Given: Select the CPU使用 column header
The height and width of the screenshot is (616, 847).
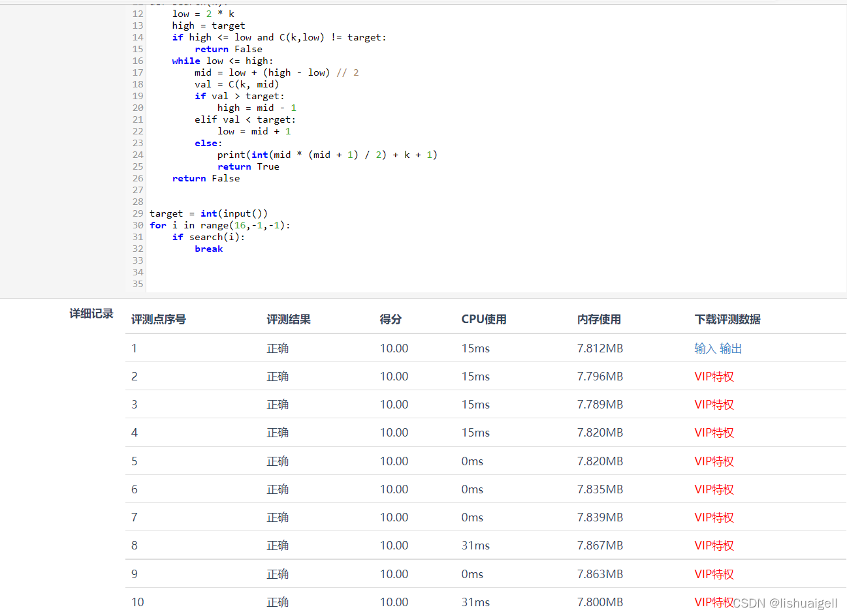Looking at the screenshot, I should click(x=484, y=319).
